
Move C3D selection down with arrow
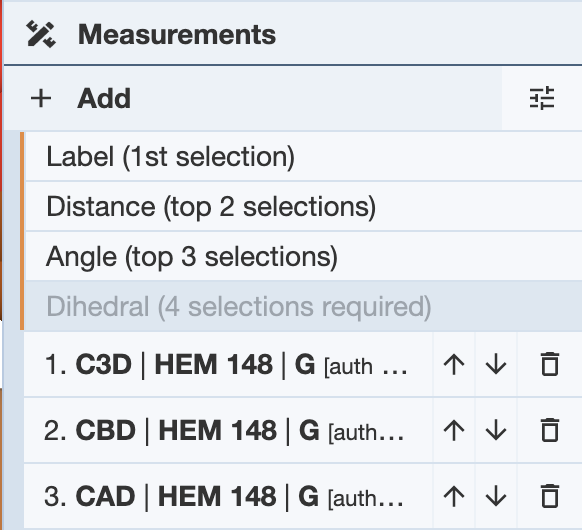click(496, 364)
